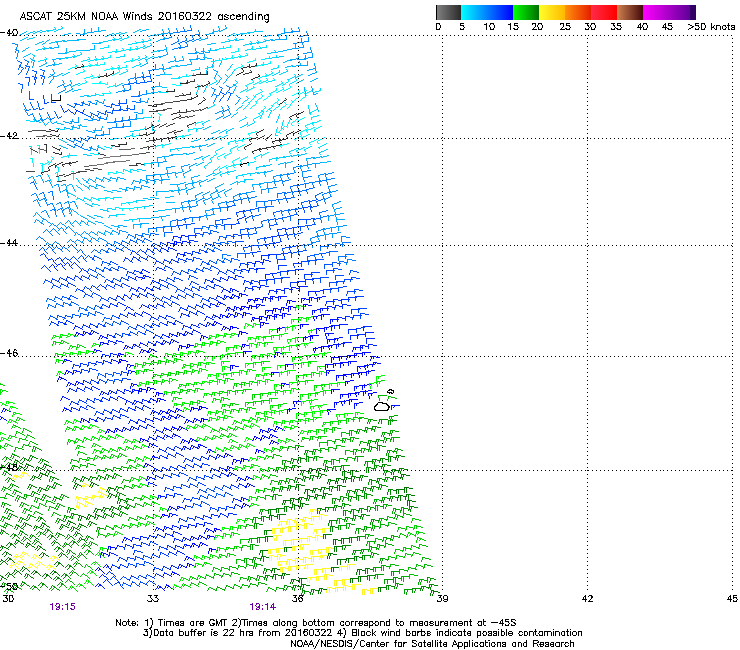Click the red 30-35 knots legend segment
This screenshot has width=740, height=650.
click(x=604, y=12)
